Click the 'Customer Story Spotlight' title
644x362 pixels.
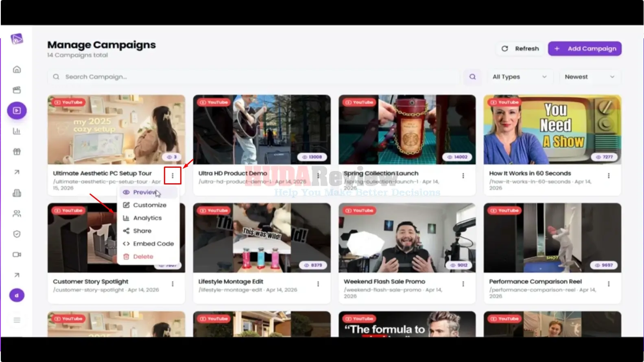pos(90,281)
